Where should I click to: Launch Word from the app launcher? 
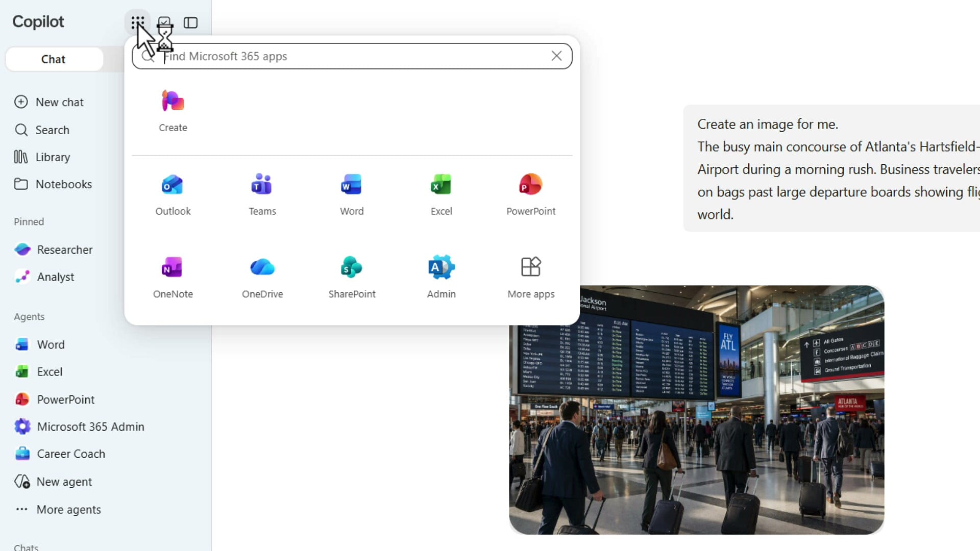[352, 194]
